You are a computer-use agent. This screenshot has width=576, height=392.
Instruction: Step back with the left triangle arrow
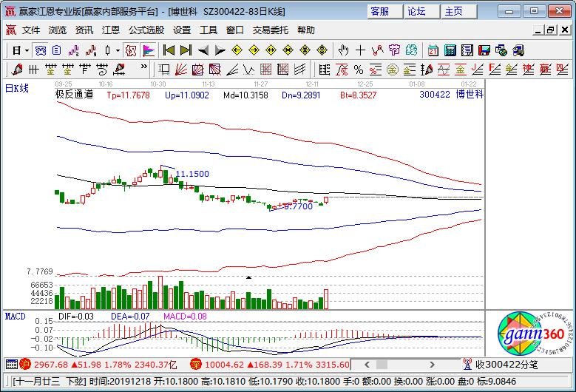pos(203,50)
